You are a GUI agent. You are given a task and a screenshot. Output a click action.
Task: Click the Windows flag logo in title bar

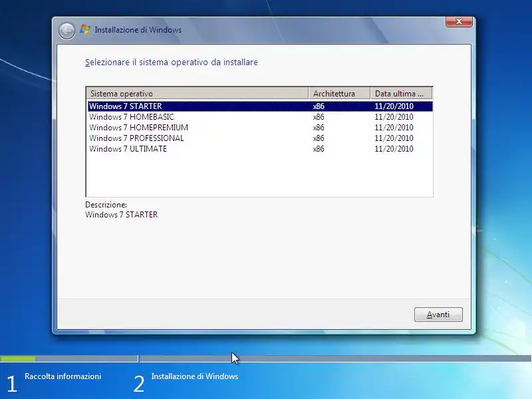tap(85, 29)
